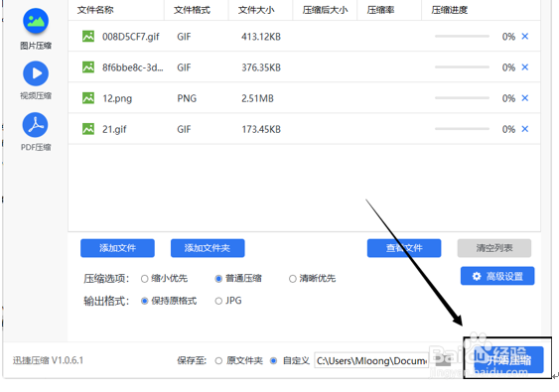559x392 pixels.
Task: Select file name 008D5CF7.gif
Action: tap(130, 37)
